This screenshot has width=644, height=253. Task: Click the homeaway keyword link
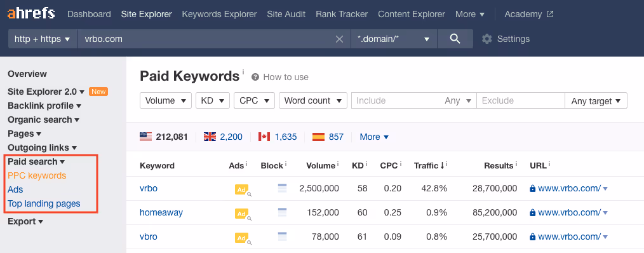(x=161, y=213)
